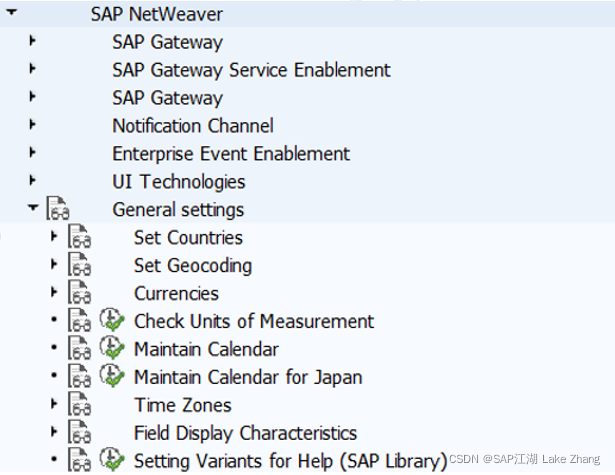Select the Set Countries label
Image resolution: width=615 pixels, height=475 pixels.
tap(188, 238)
